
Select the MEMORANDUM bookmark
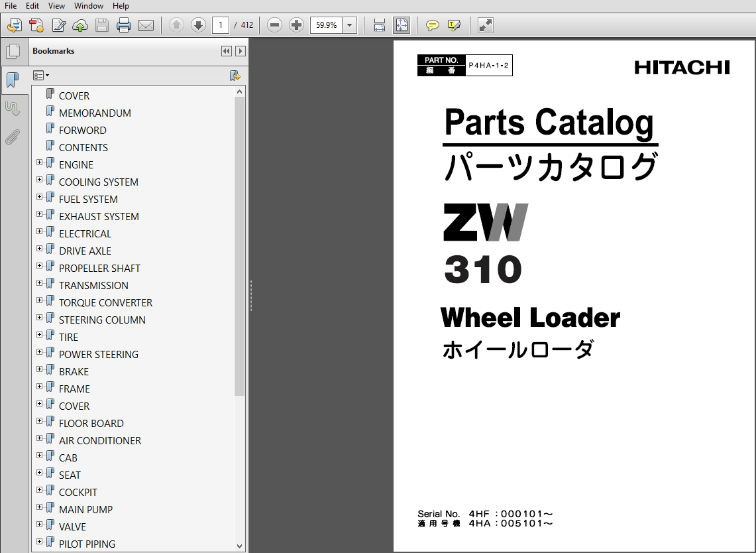95,113
